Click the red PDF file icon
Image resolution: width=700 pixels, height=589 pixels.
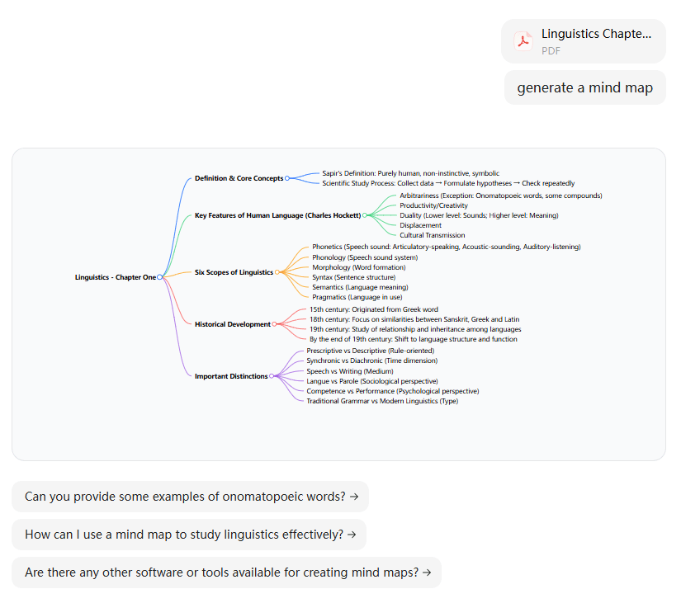click(523, 41)
